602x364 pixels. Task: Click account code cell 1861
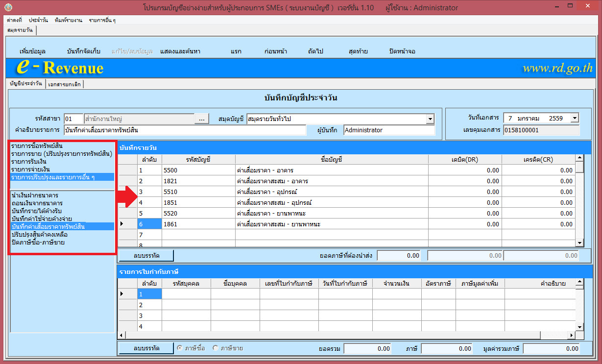tap(198, 224)
